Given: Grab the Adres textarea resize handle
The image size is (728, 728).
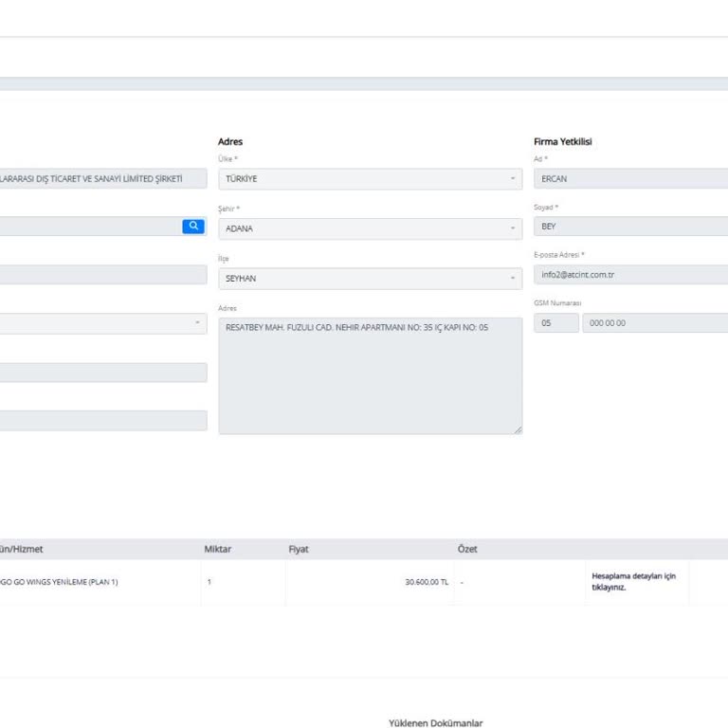Looking at the screenshot, I should 518,430.
